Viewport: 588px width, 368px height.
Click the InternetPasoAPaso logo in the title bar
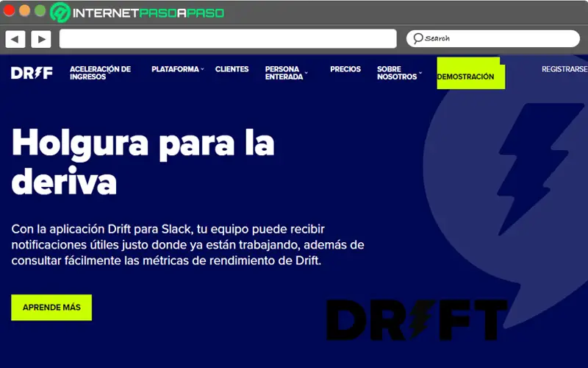137,13
